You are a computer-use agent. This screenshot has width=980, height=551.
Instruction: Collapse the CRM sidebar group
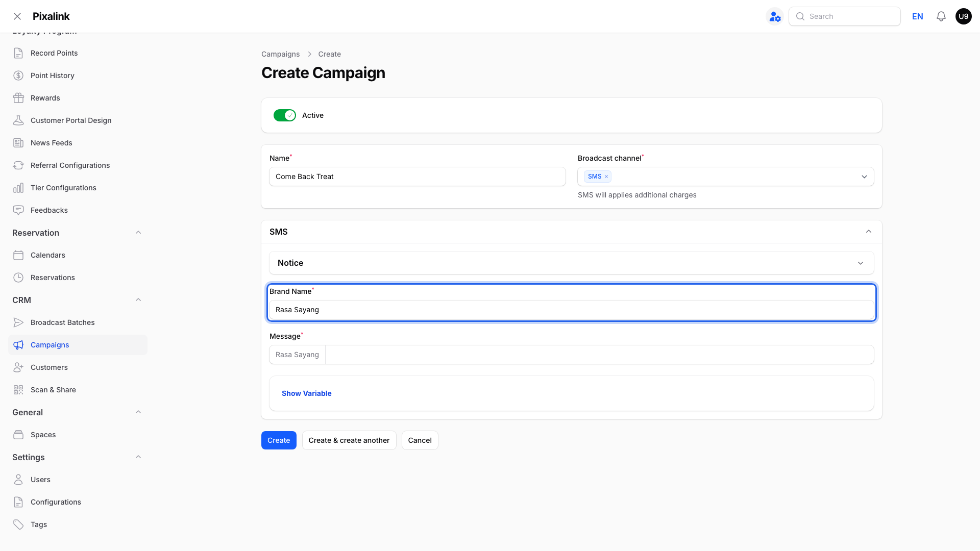[138, 300]
